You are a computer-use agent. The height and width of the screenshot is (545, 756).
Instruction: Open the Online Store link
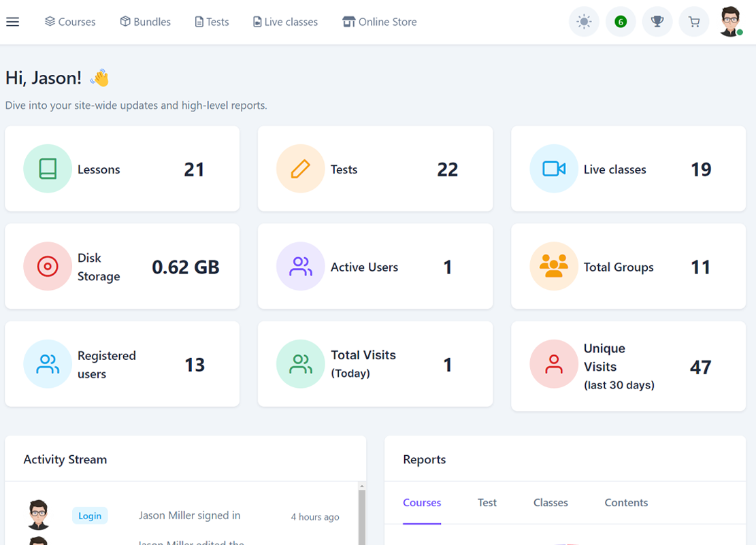coord(380,22)
